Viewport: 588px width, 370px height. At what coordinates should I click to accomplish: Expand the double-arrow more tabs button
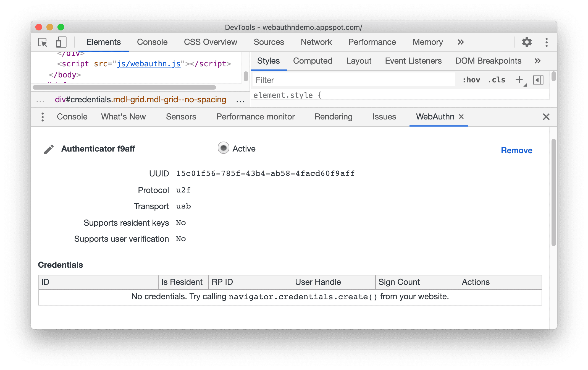click(461, 42)
